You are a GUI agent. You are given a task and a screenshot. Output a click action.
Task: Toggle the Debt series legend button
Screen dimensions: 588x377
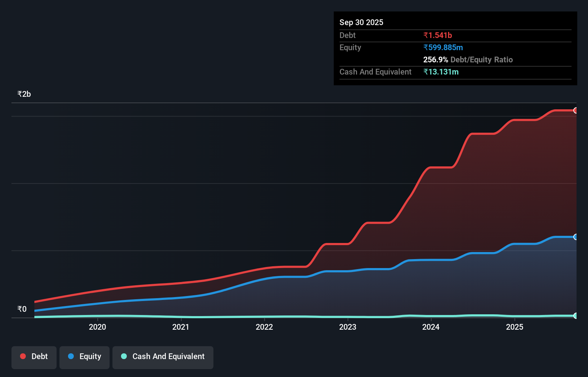tap(34, 357)
